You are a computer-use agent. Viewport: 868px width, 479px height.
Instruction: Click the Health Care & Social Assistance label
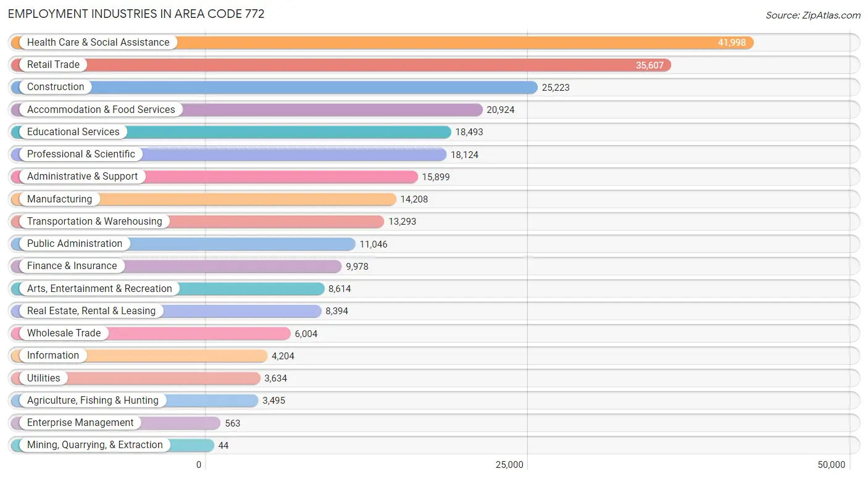(x=98, y=42)
